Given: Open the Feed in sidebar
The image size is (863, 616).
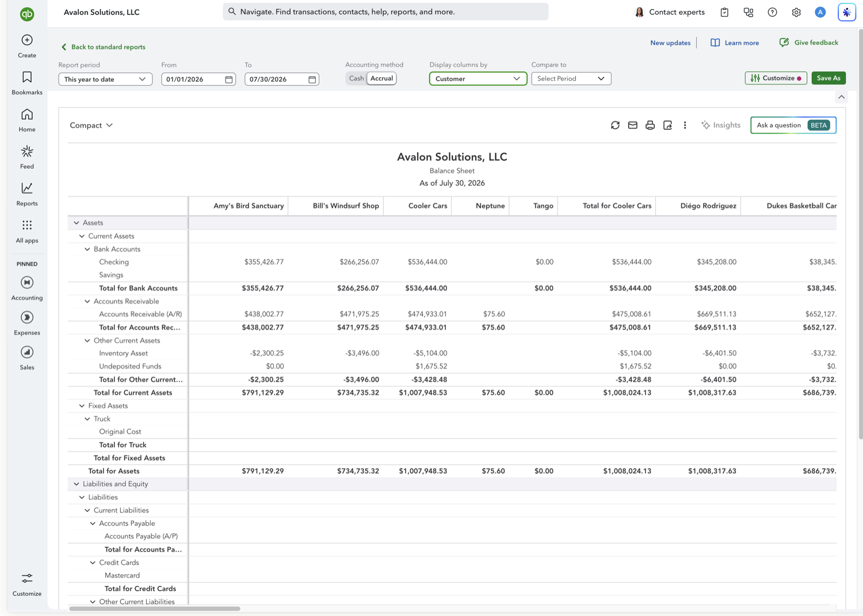Looking at the screenshot, I should pyautogui.click(x=26, y=157).
